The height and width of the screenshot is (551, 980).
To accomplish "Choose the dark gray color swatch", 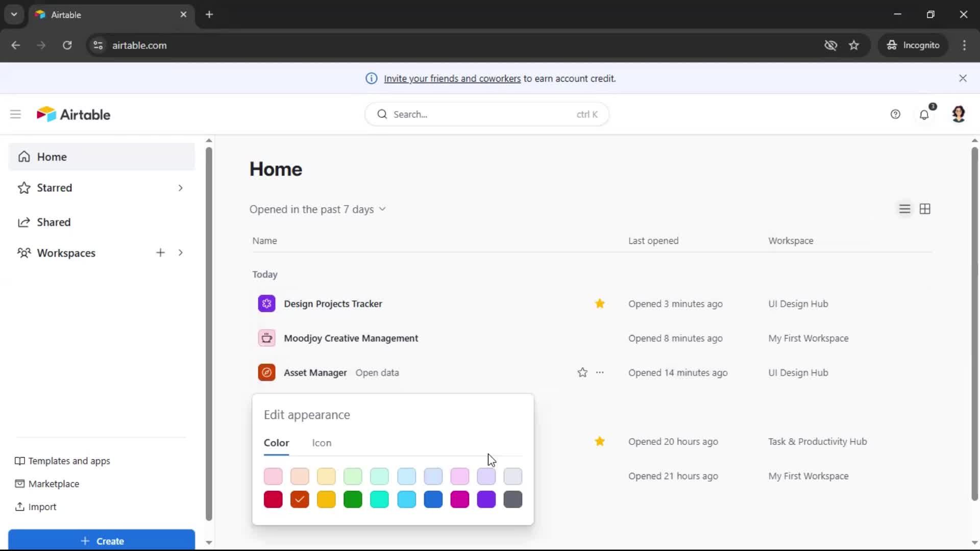I will pyautogui.click(x=513, y=499).
